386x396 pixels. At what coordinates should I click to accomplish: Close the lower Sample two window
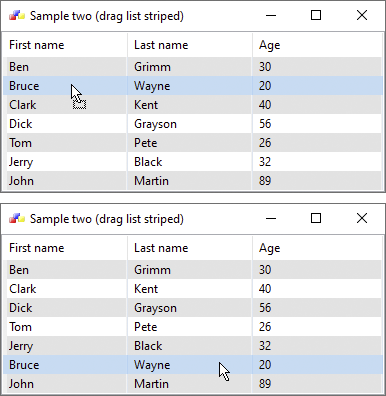tap(362, 219)
